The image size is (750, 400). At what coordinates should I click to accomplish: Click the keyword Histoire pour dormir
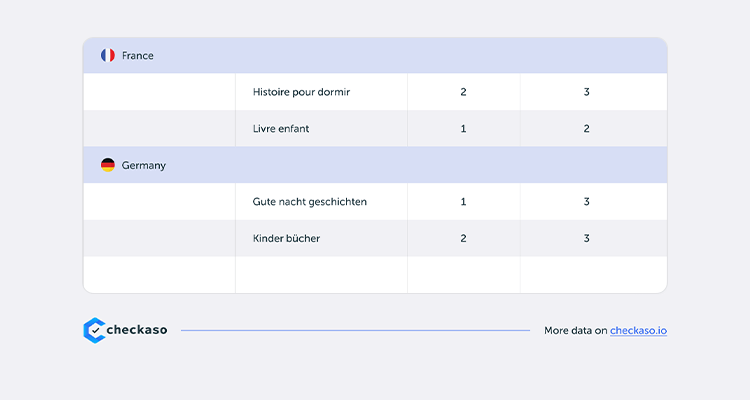(x=301, y=92)
